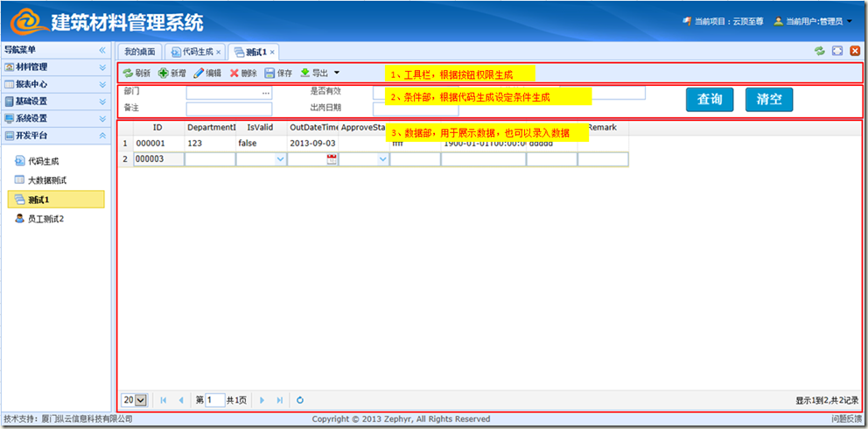Viewport: 868px width, 429px height.
Task: Click the 查询 search button
Action: [710, 100]
